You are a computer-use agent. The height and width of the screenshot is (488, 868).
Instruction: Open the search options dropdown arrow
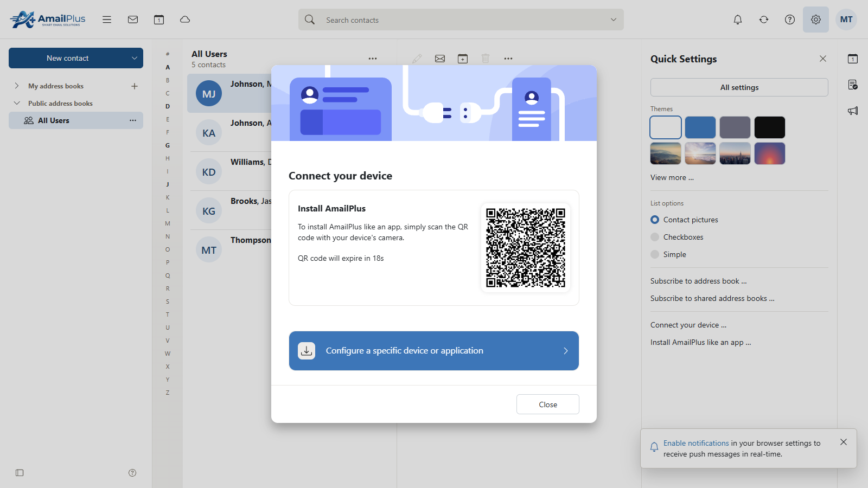(614, 20)
